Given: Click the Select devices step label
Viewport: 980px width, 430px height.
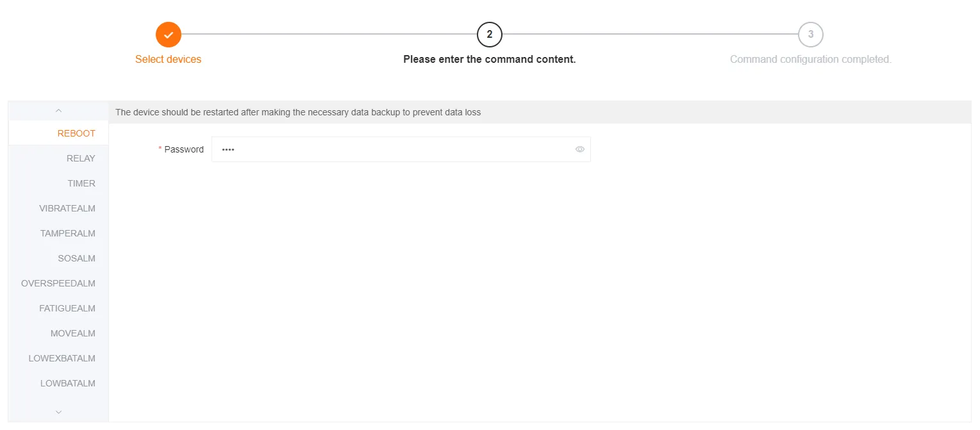Looking at the screenshot, I should pos(168,59).
